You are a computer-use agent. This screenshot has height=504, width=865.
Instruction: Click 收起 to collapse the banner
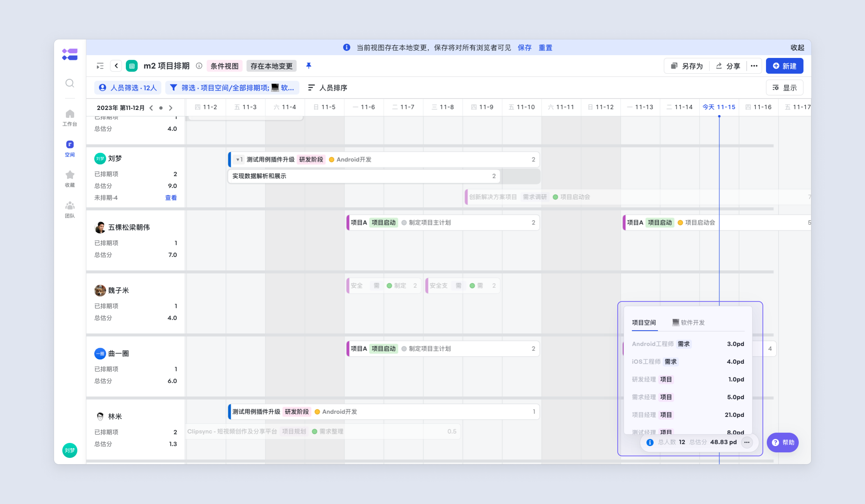click(x=797, y=48)
